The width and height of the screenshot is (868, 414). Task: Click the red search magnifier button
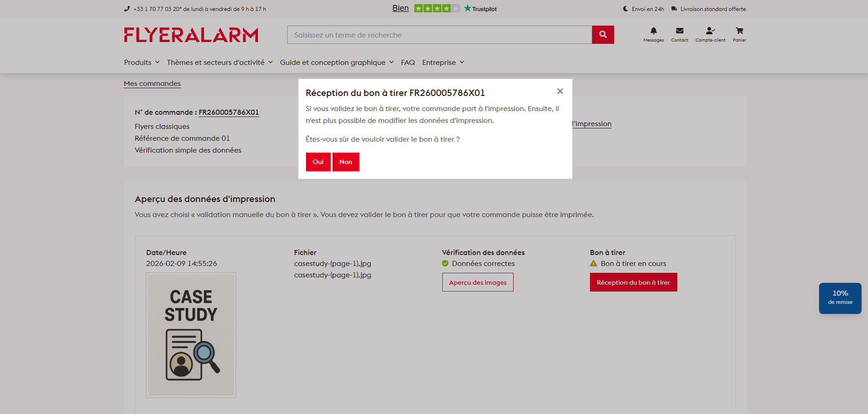coord(603,35)
